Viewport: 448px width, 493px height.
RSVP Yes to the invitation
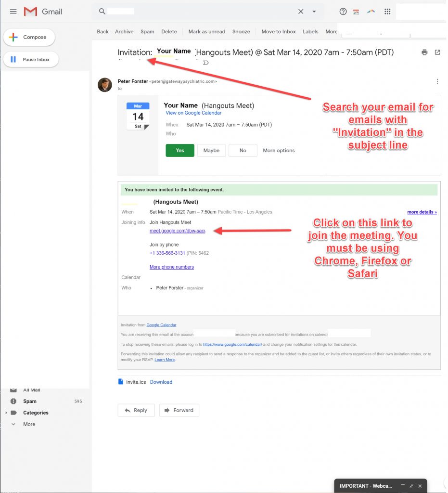(180, 151)
